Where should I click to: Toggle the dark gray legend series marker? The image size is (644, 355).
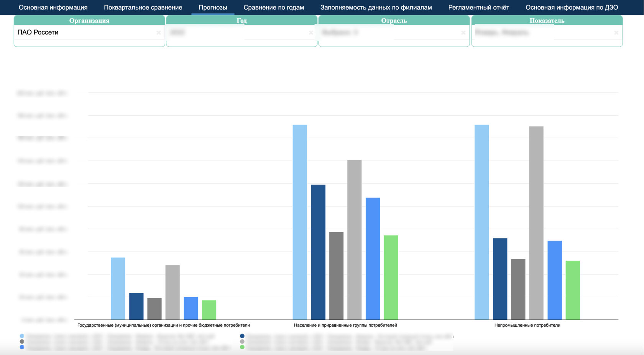tap(22, 342)
